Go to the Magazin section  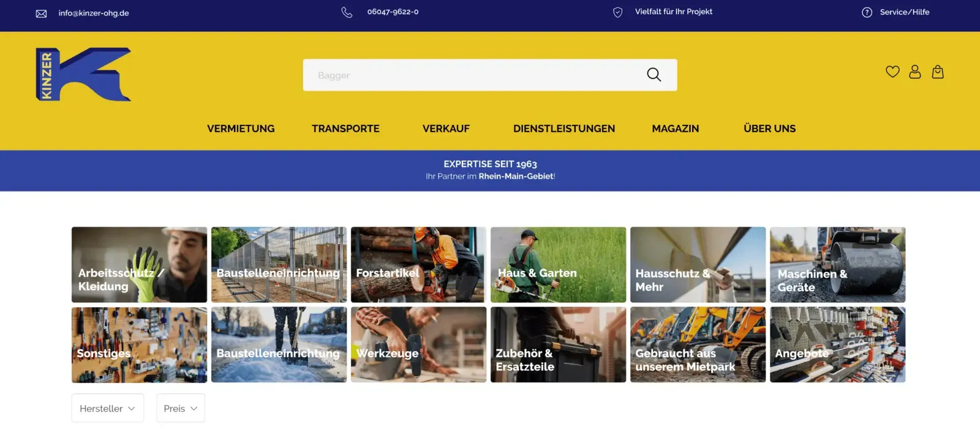tap(675, 128)
